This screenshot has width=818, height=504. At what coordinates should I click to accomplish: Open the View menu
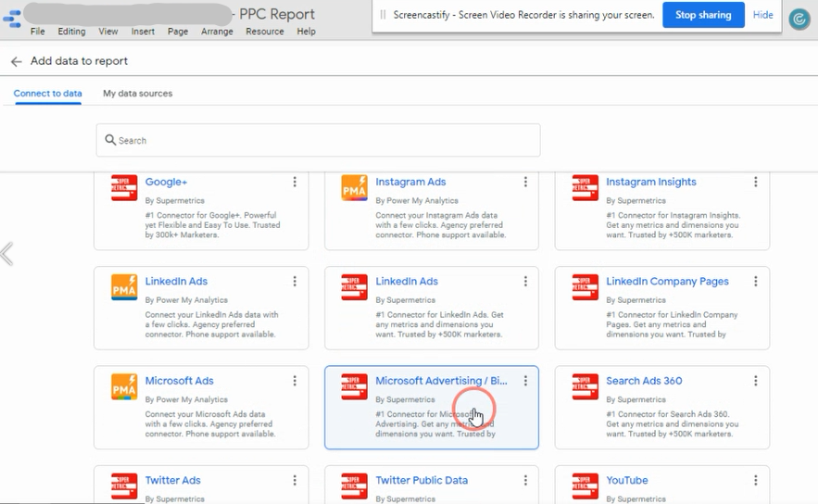pyautogui.click(x=108, y=31)
